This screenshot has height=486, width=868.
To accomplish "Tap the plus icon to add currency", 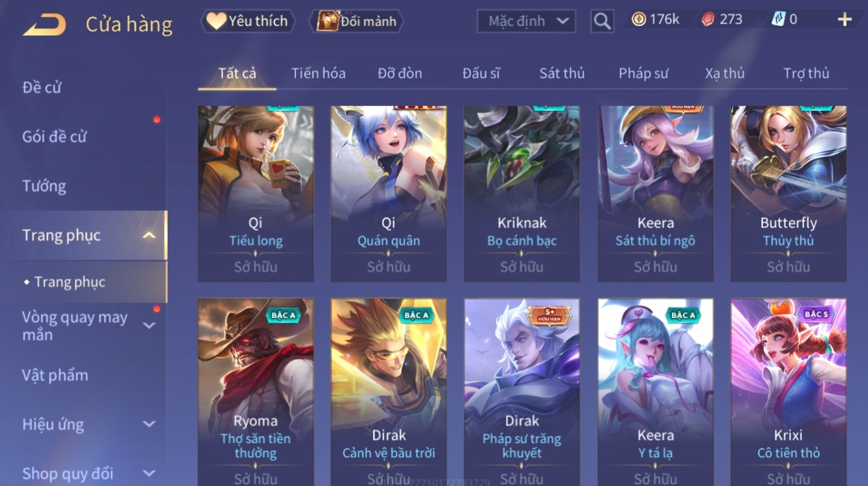I will point(844,20).
